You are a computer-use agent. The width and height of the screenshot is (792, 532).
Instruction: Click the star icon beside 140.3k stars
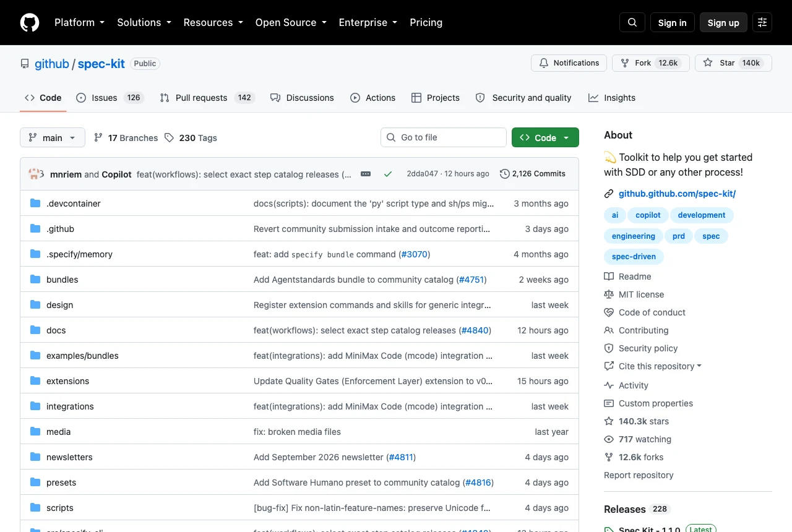click(x=609, y=421)
